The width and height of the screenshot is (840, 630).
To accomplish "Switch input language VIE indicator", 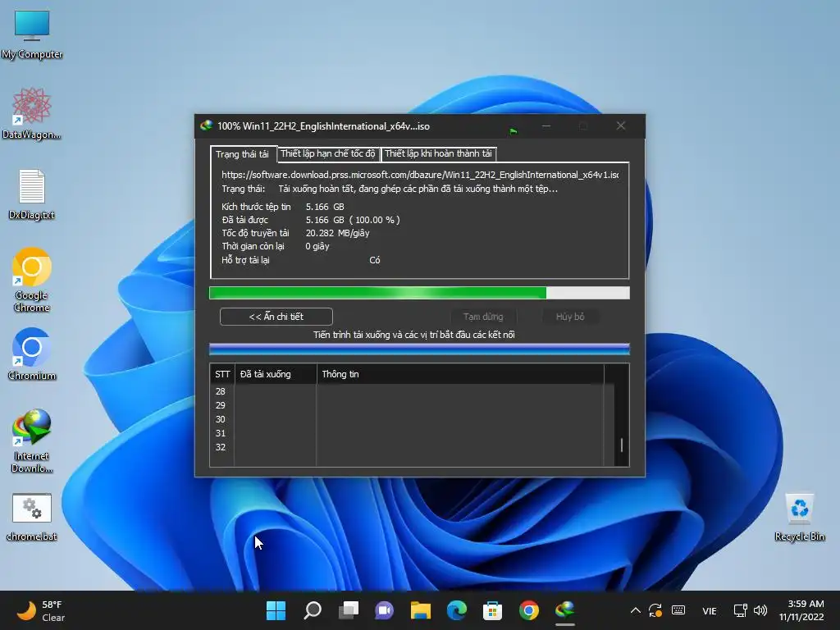I will [710, 610].
